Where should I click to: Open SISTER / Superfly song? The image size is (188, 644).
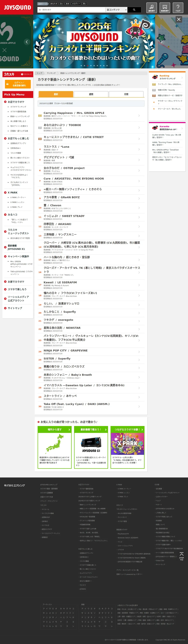[x=57, y=358]
